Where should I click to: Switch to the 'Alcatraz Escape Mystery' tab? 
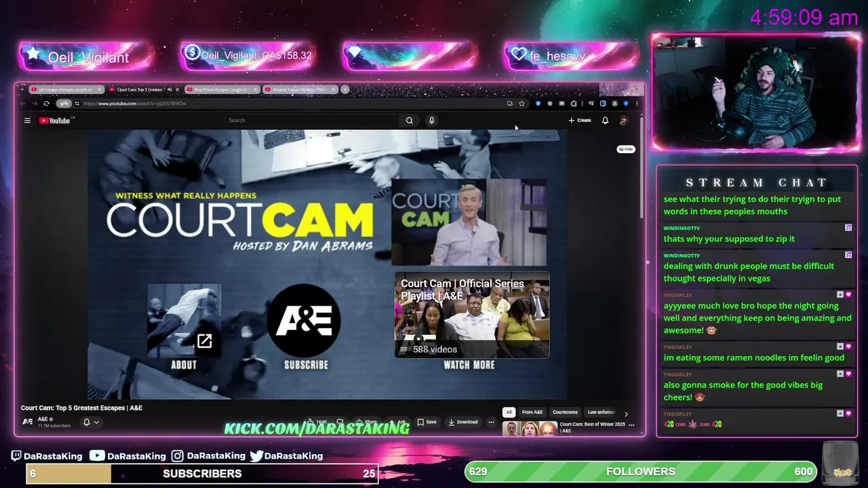[299, 89]
